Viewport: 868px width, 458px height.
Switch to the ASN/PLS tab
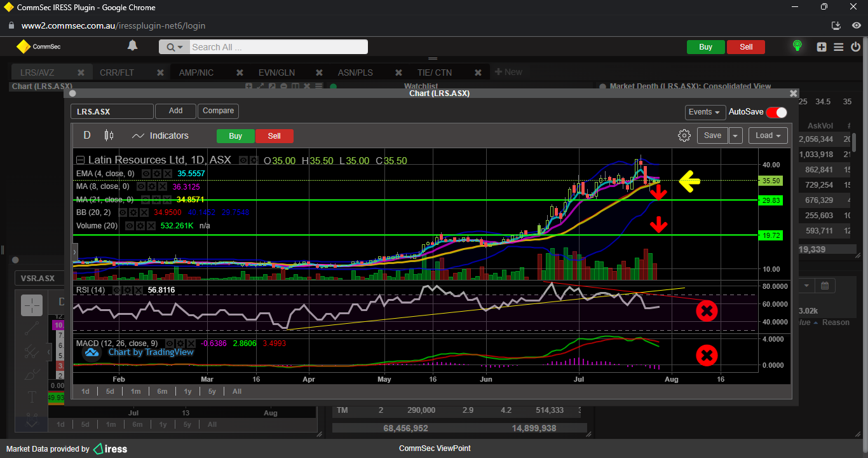click(x=355, y=73)
